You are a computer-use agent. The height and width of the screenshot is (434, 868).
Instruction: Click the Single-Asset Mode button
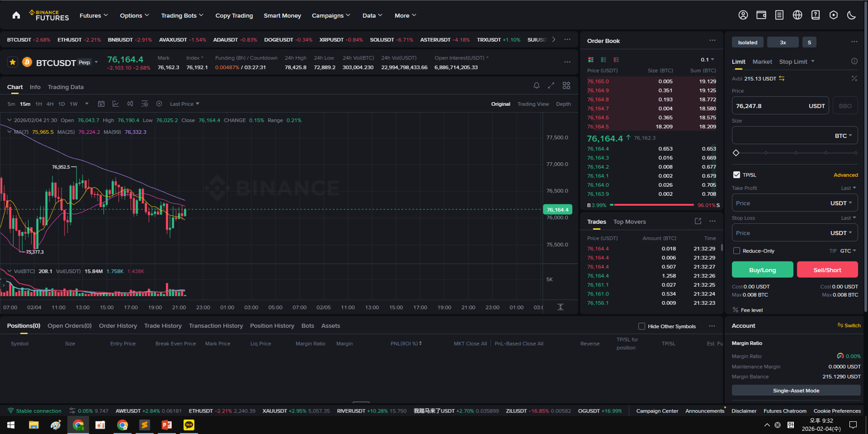click(x=796, y=391)
